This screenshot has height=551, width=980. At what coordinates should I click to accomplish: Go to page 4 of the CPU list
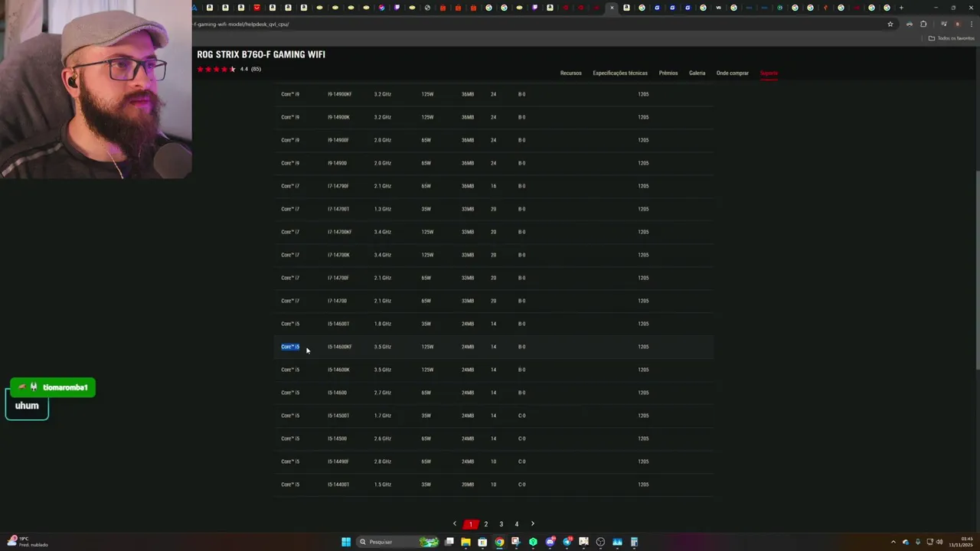(516, 524)
